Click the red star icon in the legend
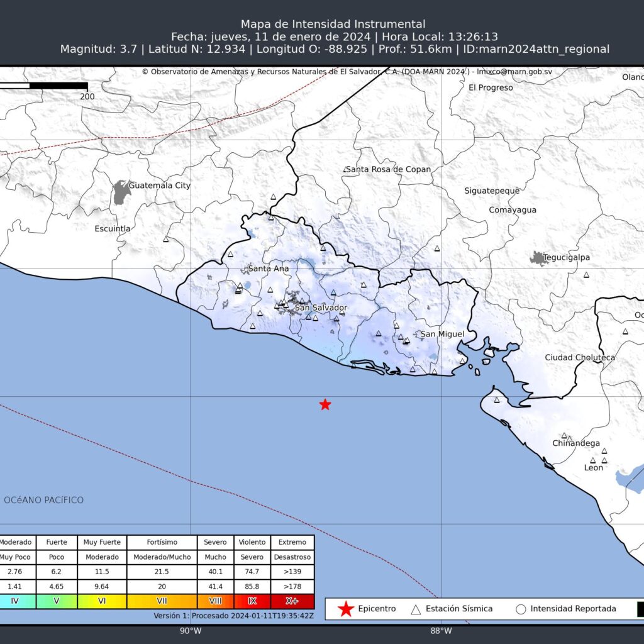This screenshot has height=644, width=644. 345,609
